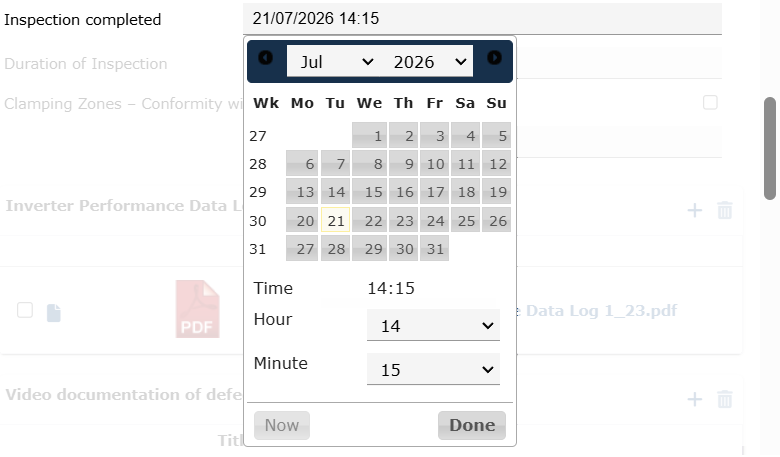780x457 pixels.
Task: Select the PDF data log row checkbox
Action: pyautogui.click(x=25, y=310)
